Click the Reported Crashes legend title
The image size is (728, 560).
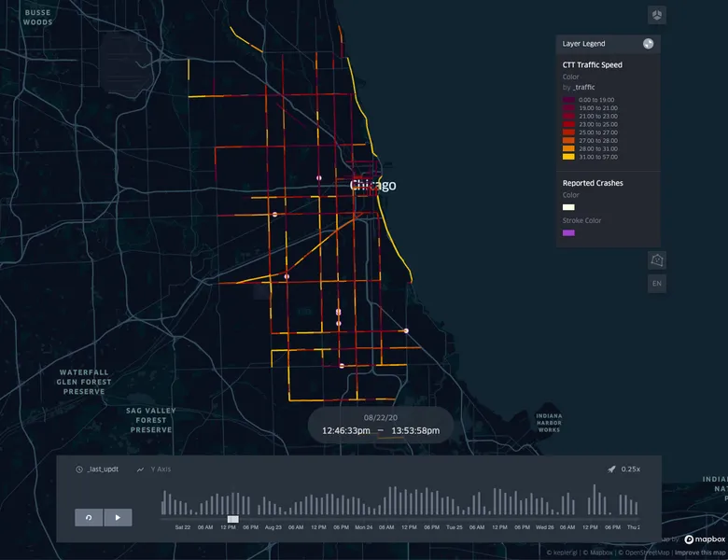pos(593,183)
